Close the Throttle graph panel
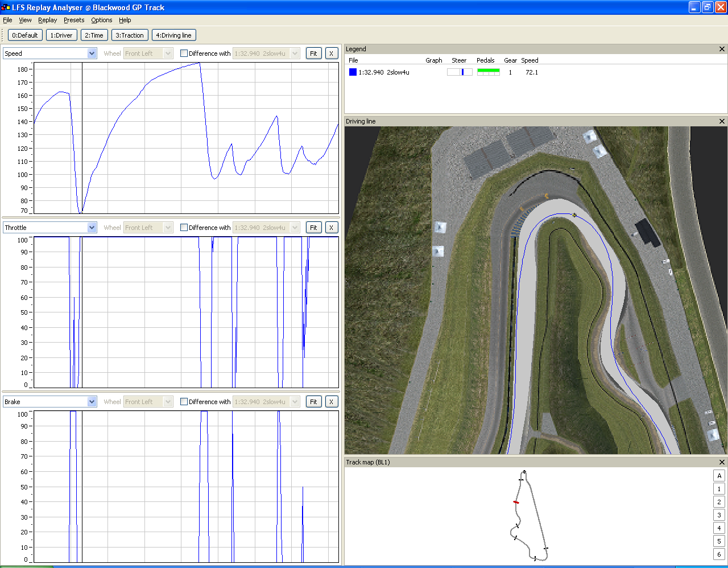Viewport: 728px width, 568px height. [x=331, y=228]
